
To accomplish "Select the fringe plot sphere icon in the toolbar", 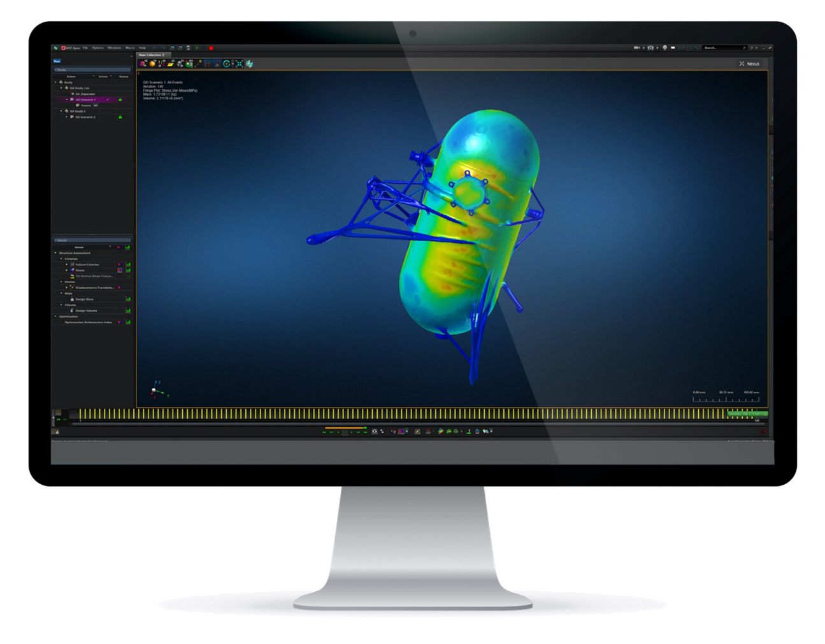I will click(x=152, y=64).
